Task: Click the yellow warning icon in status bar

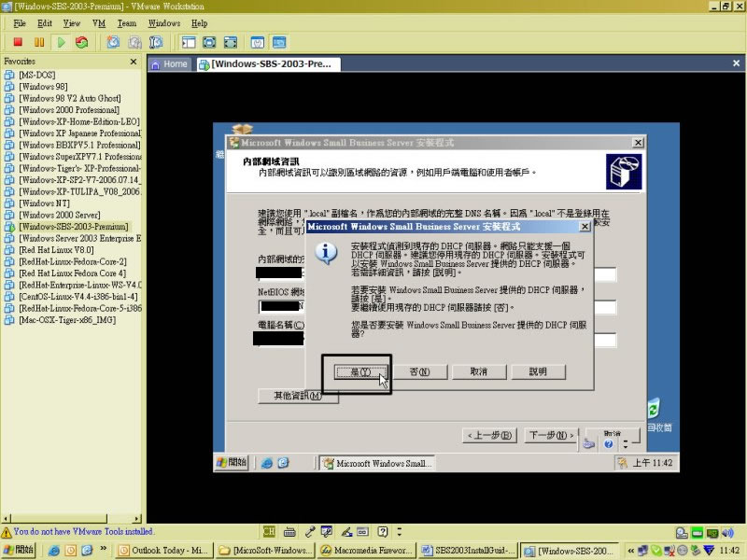Action: 7,532
